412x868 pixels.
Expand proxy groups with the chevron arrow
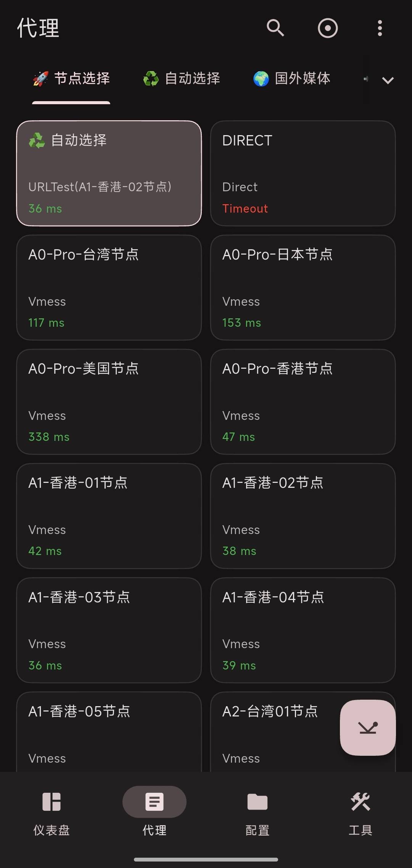(388, 80)
